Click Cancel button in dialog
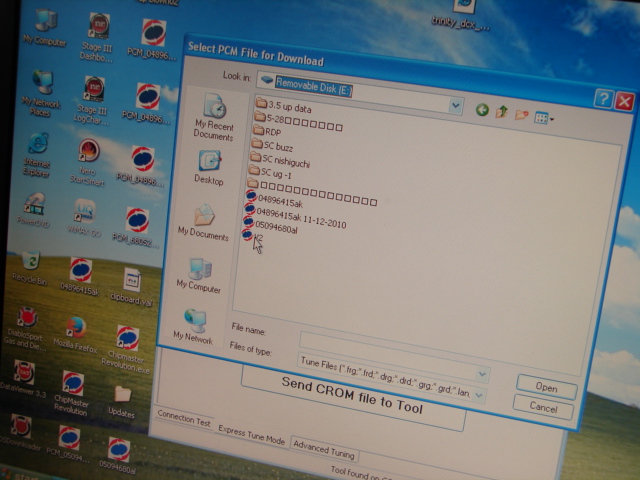The height and width of the screenshot is (480, 640). 543,407
